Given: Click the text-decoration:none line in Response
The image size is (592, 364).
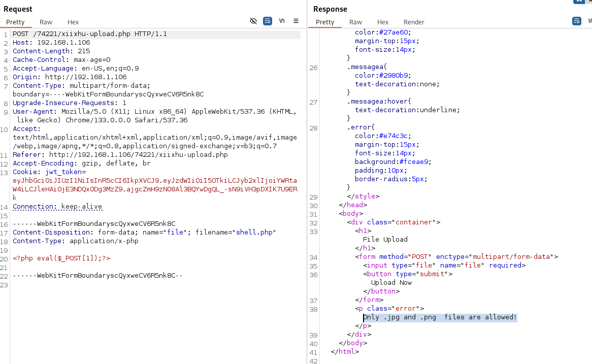Looking at the screenshot, I should tap(397, 85).
